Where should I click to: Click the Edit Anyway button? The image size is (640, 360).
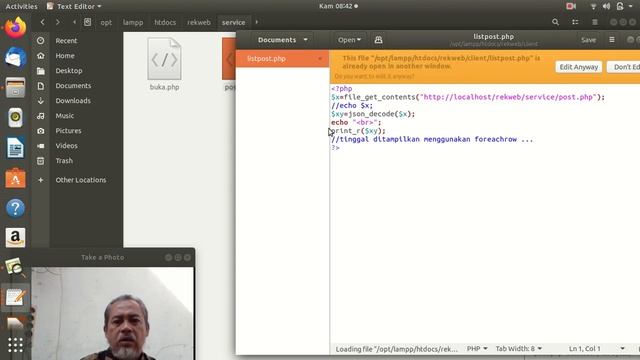point(578,67)
